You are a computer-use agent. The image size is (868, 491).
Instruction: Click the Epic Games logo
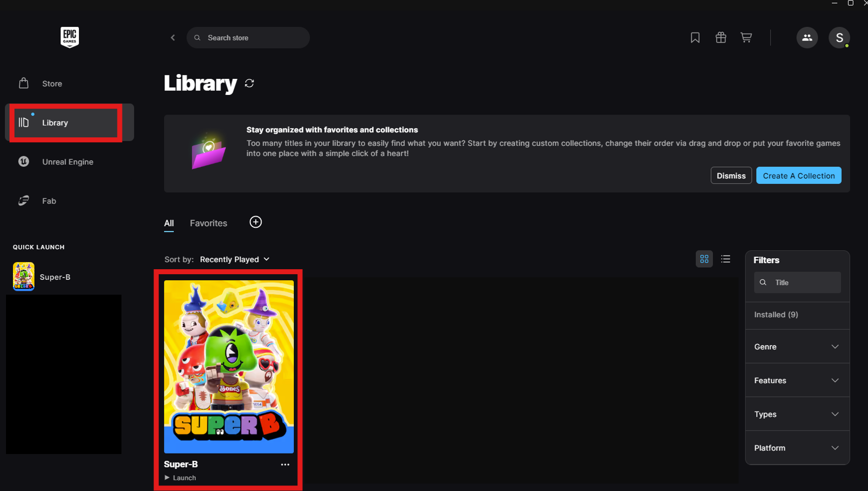69,37
